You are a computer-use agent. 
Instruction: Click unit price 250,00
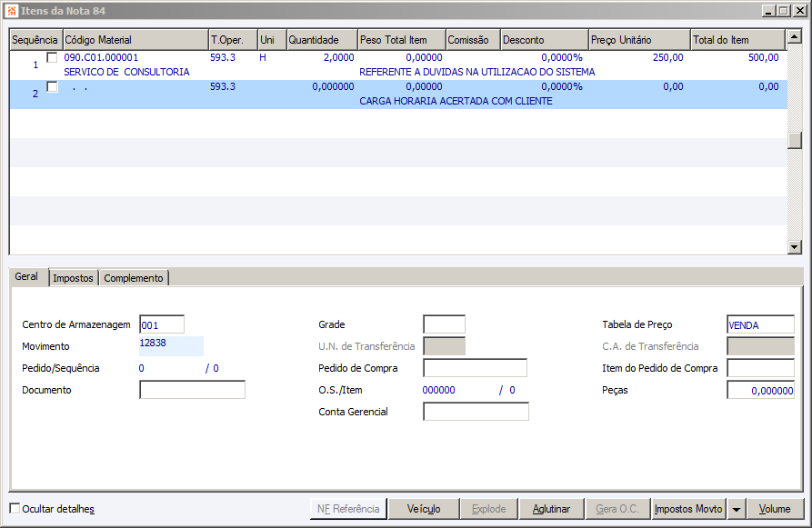[667, 57]
